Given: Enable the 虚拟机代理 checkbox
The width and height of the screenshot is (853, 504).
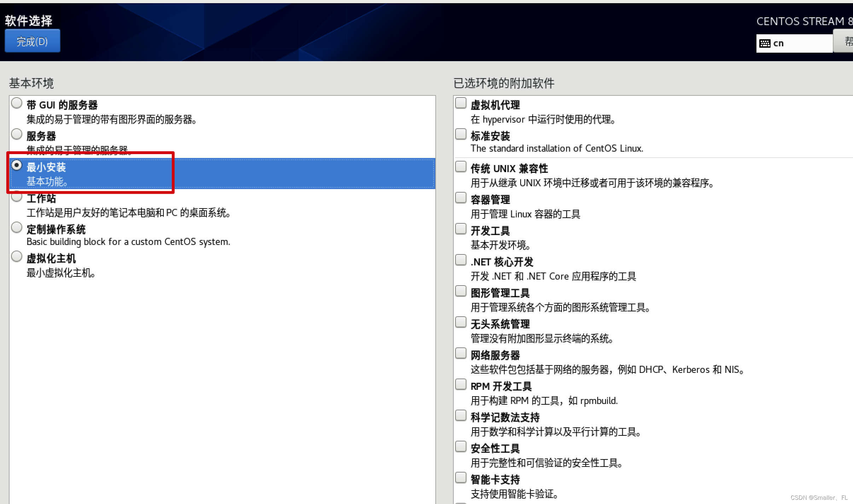Looking at the screenshot, I should 460,103.
